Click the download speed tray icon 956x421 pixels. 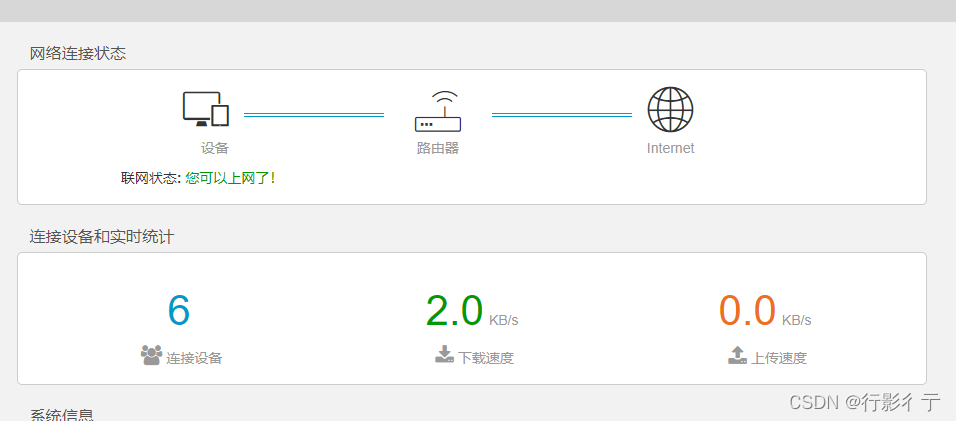(x=444, y=354)
